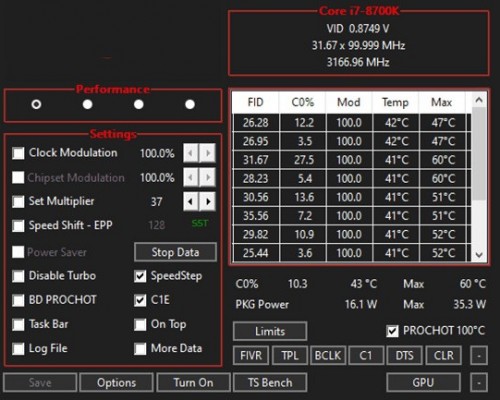Click the GPU button
The width and height of the screenshot is (500, 400).
coord(423,382)
